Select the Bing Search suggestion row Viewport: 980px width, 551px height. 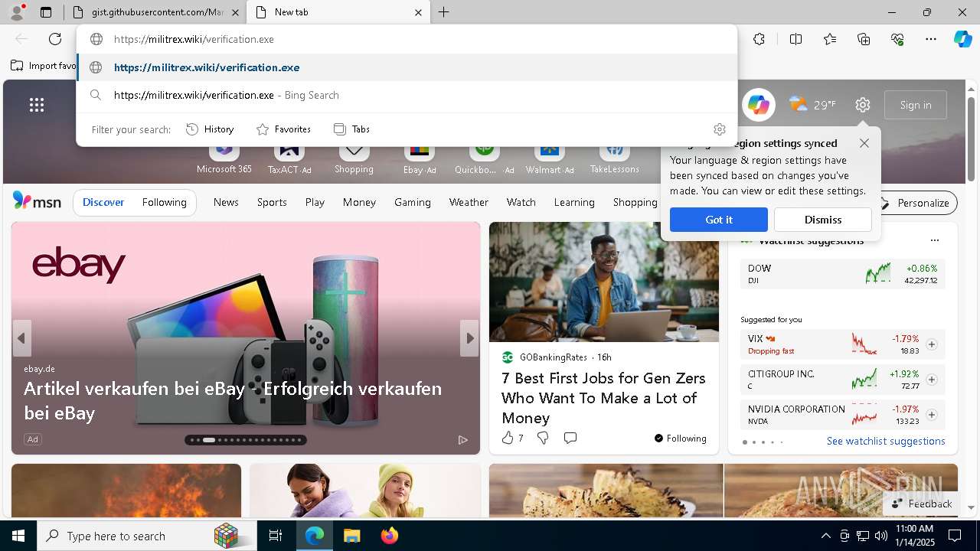[x=407, y=95]
